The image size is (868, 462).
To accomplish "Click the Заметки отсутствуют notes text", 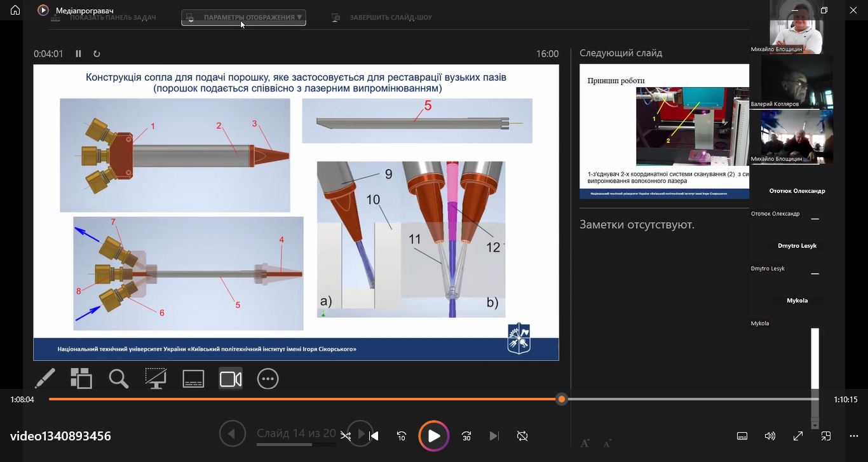I will pyautogui.click(x=637, y=224).
